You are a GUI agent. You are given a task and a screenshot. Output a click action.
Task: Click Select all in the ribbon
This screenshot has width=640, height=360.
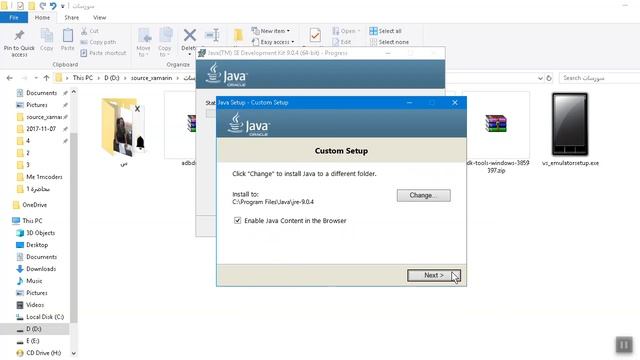coord(385,31)
